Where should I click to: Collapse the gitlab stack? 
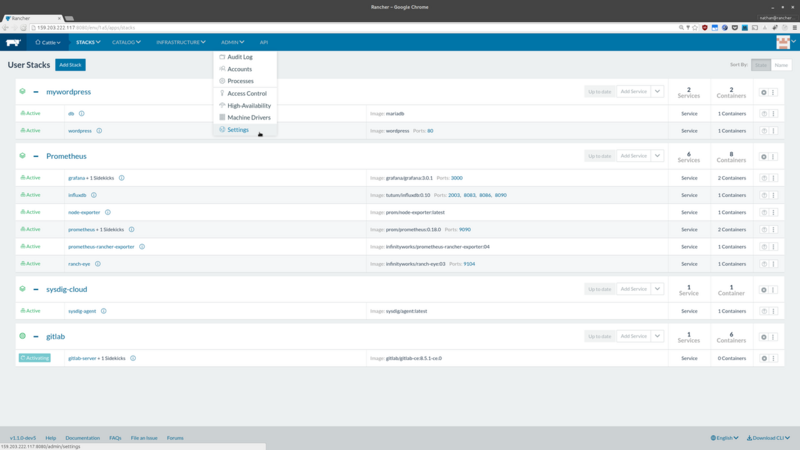(36, 336)
